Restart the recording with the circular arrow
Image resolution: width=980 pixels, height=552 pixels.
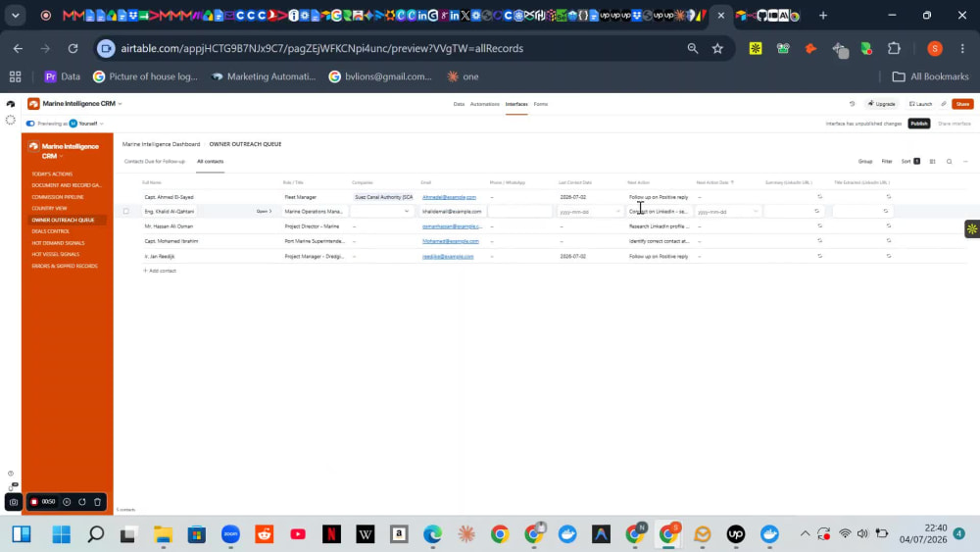click(x=82, y=501)
